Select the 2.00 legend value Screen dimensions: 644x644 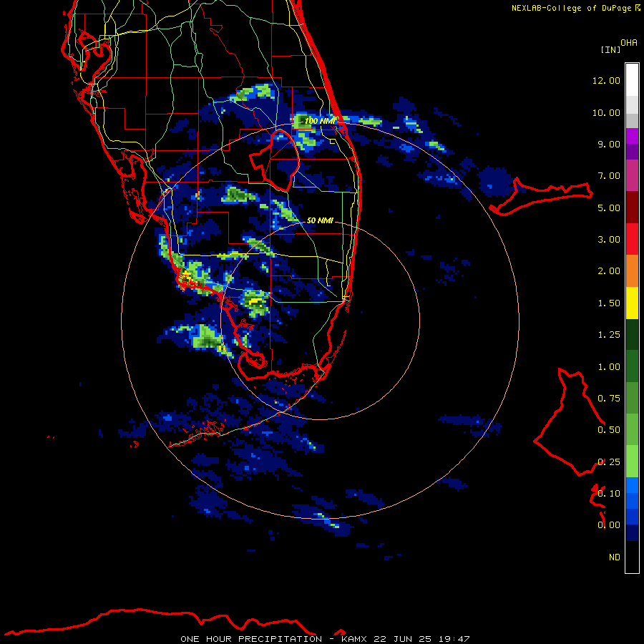[609, 271]
